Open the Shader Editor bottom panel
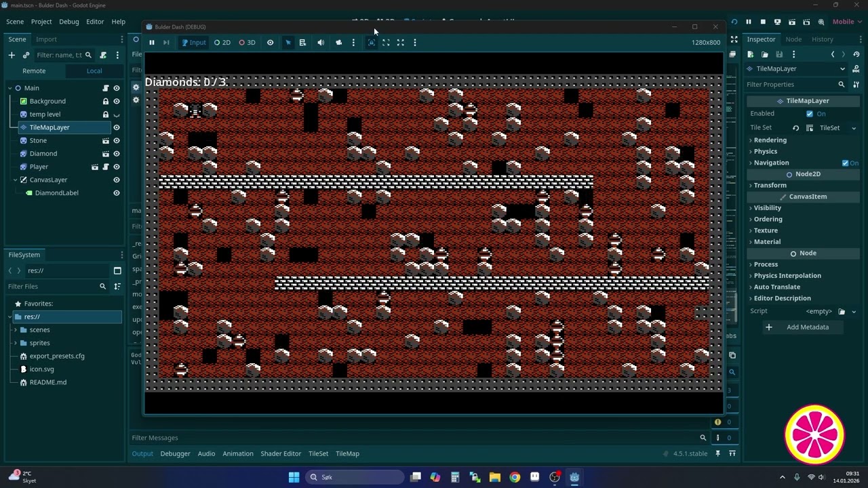The height and width of the screenshot is (488, 868). 281,453
